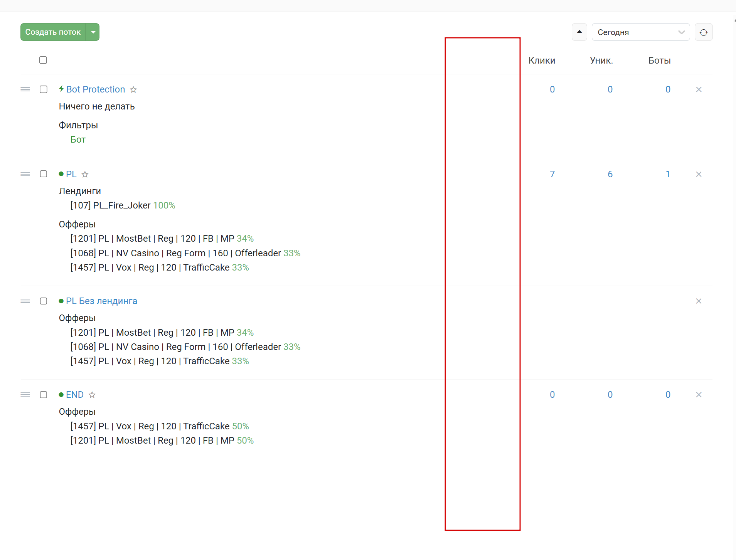Click the Лендинги label in PL stream
The image size is (736, 560).
point(80,191)
